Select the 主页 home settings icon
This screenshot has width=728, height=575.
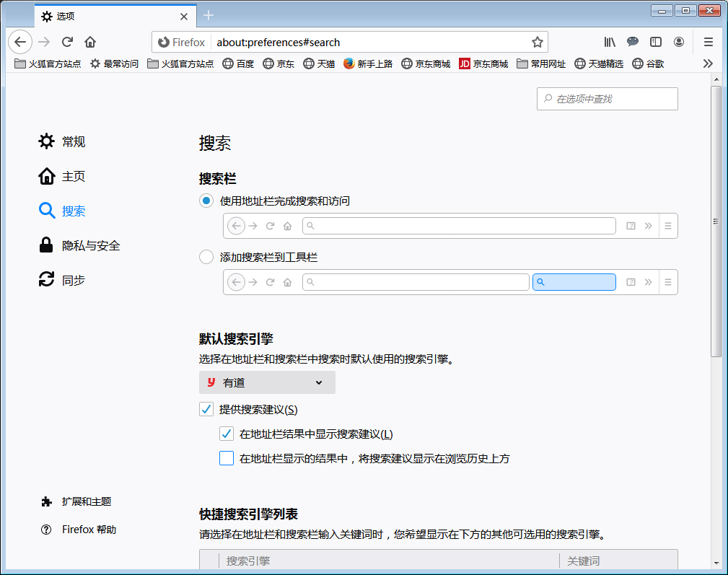tap(46, 176)
